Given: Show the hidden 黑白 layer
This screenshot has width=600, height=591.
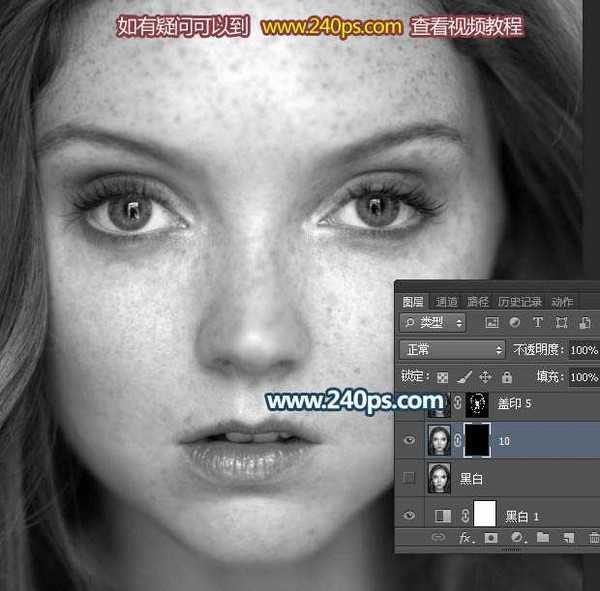Looking at the screenshot, I should (x=411, y=478).
